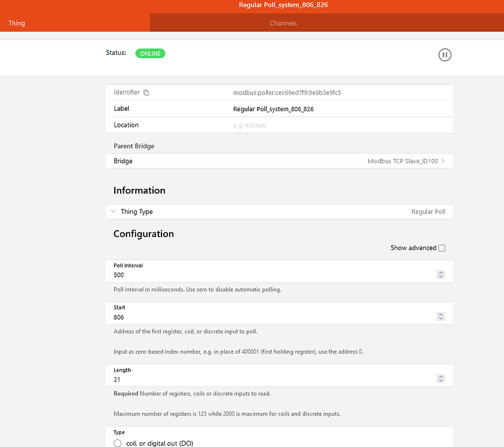The image size is (504, 447).
Task: Open the Regular Poll thing type selector
Action: coord(428,211)
